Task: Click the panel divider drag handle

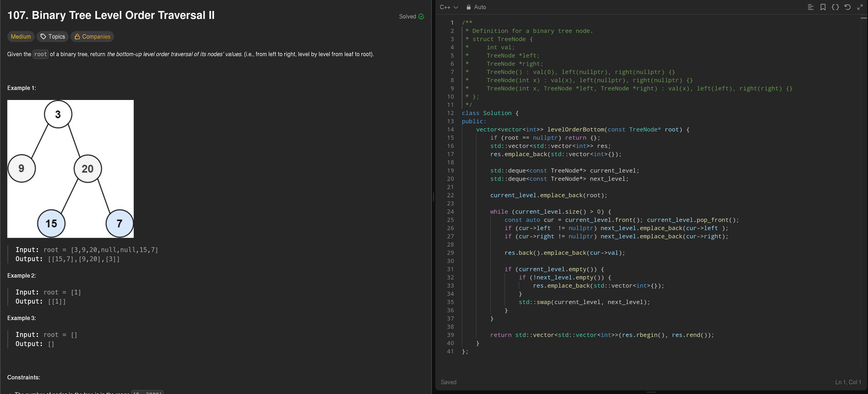Action: point(433,197)
